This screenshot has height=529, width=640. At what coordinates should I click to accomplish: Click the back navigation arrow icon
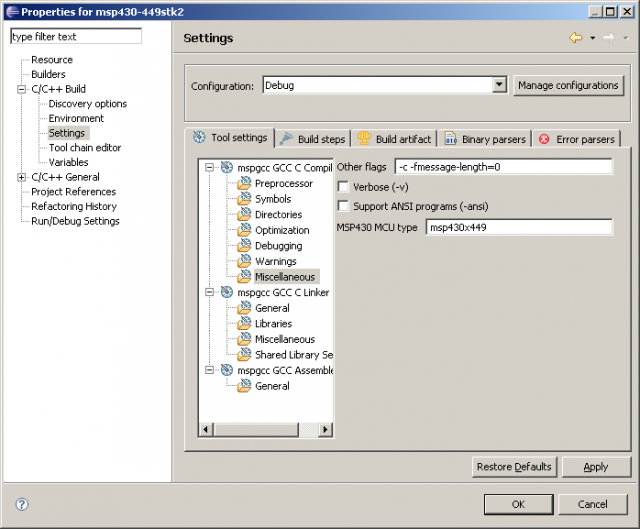(576, 38)
